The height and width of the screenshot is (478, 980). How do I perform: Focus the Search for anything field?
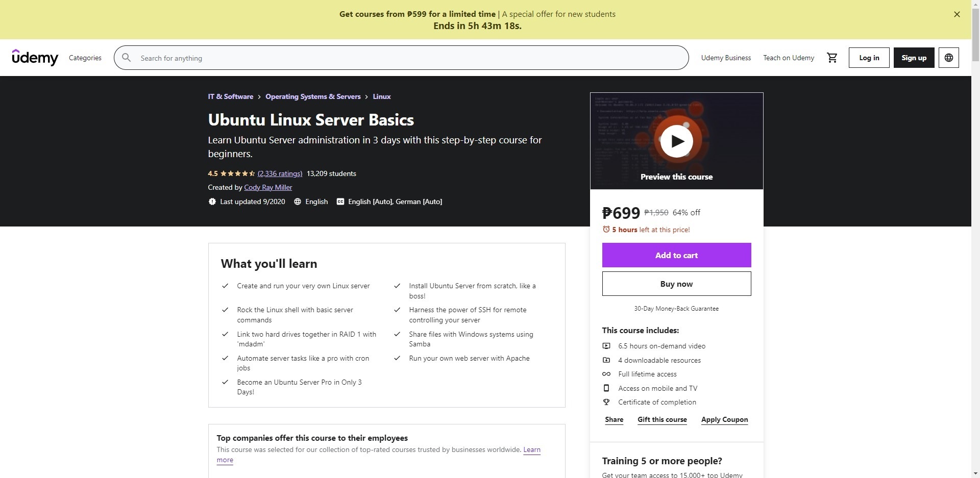401,58
